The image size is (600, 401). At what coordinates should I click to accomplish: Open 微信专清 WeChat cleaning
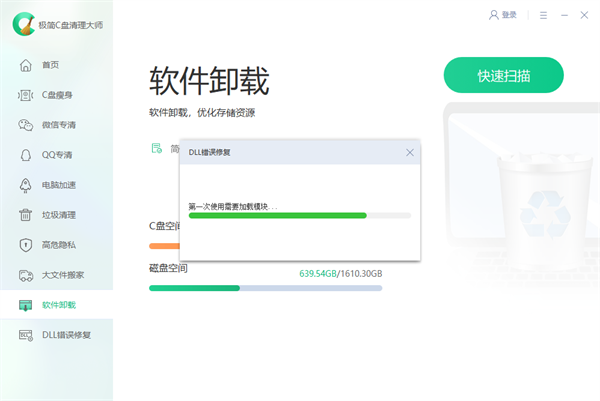(x=27, y=125)
